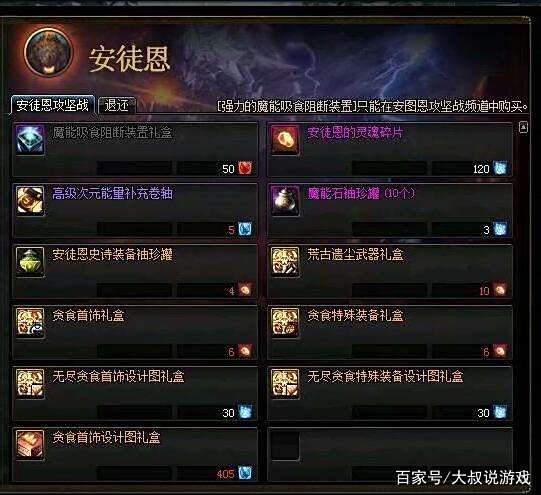Screen dimensions: 541x495
Task: Click the 405 price currency icon
Action: pos(245,473)
